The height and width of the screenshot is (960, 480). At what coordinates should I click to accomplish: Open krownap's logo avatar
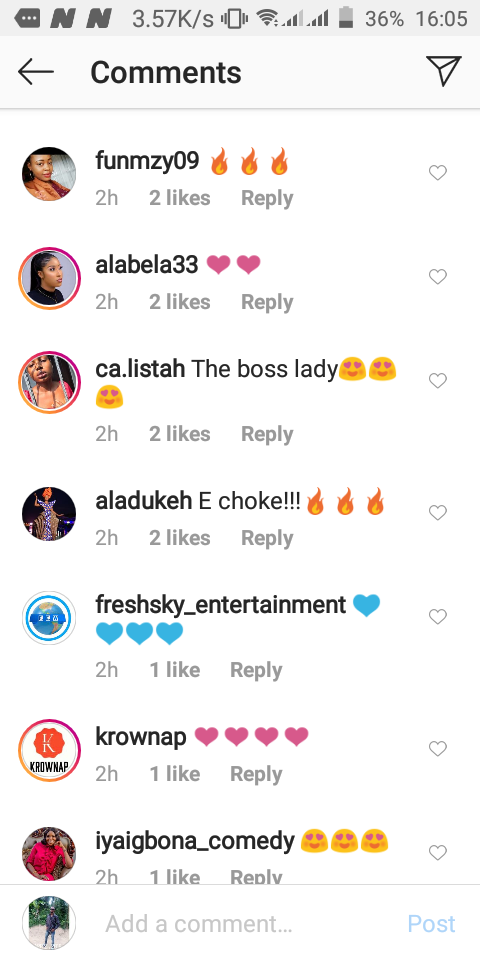click(49, 749)
